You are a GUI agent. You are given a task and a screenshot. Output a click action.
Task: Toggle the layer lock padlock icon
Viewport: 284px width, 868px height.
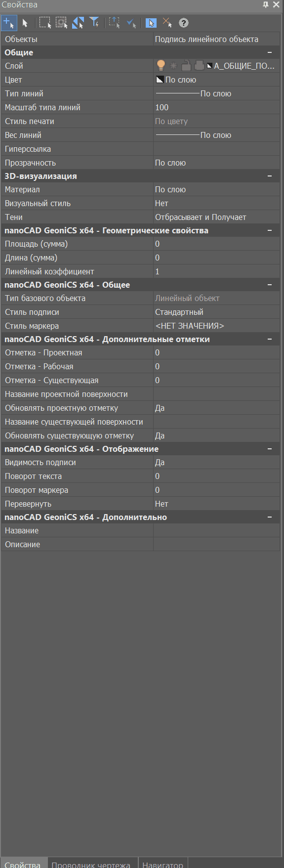pyautogui.click(x=186, y=66)
